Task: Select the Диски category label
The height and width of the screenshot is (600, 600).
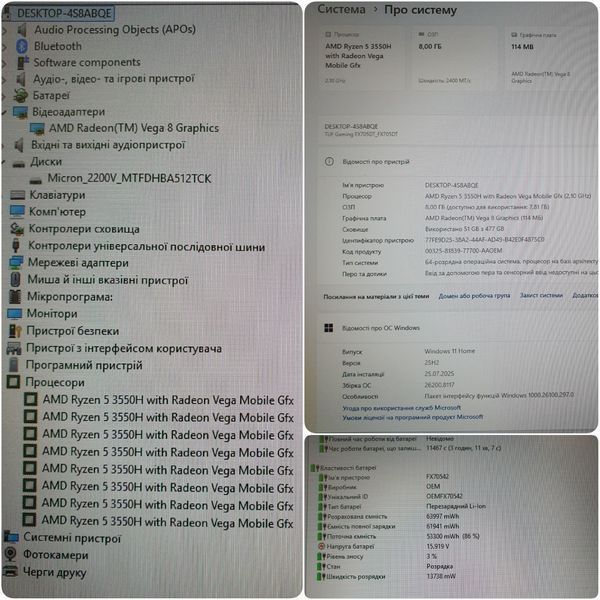Action: [46, 162]
